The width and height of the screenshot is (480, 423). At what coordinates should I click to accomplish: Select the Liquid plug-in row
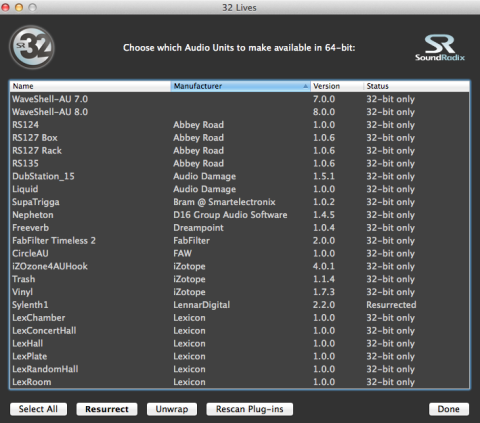240,189
